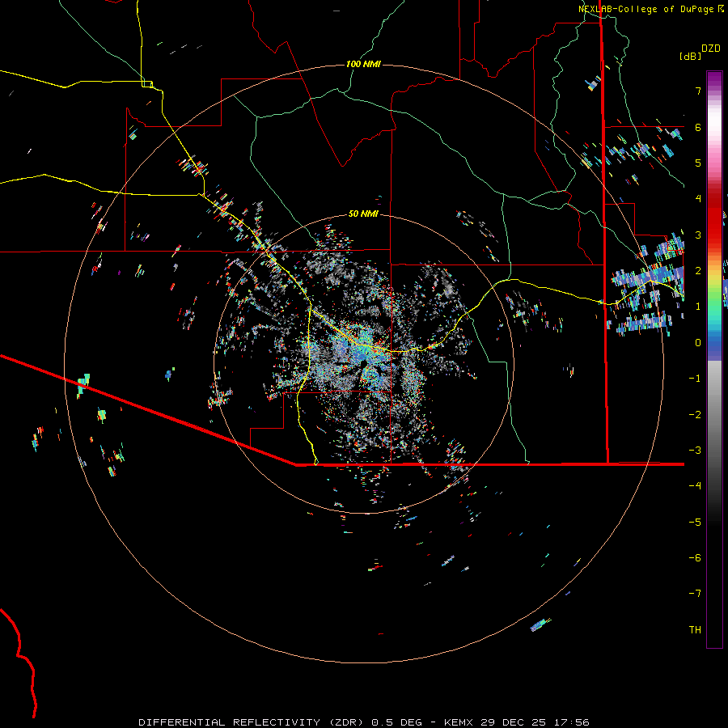Click the 100 NMI range ring label

point(363,64)
